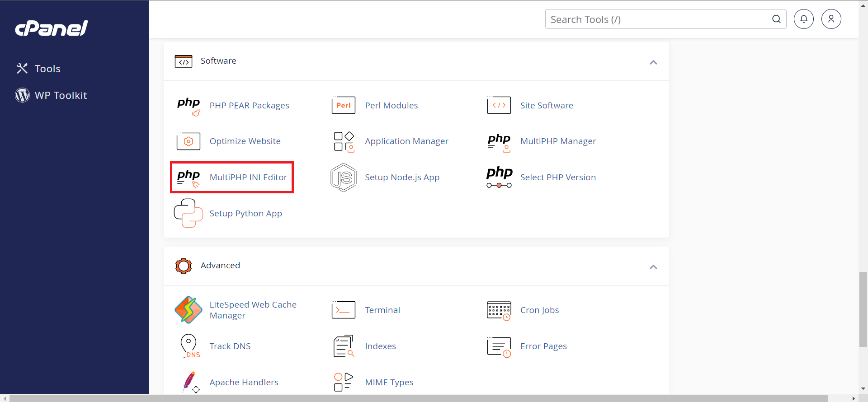Viewport: 868px width, 402px height.
Task: Click the MultiPHP INI Editor php icon
Action: [x=189, y=178]
